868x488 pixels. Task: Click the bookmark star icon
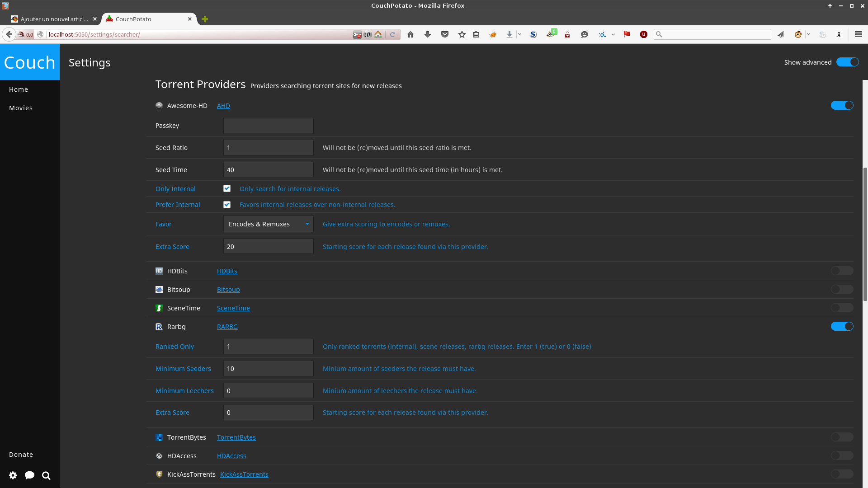click(462, 34)
